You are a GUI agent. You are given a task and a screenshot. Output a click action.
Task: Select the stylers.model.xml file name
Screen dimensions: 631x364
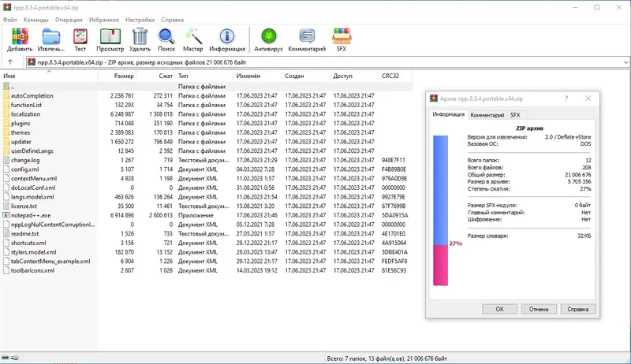[33, 252]
